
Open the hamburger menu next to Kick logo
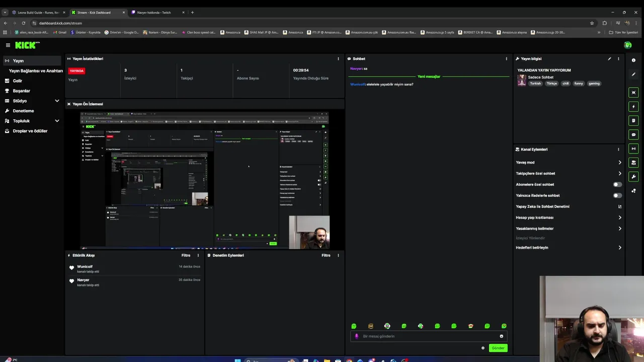[x=8, y=45]
